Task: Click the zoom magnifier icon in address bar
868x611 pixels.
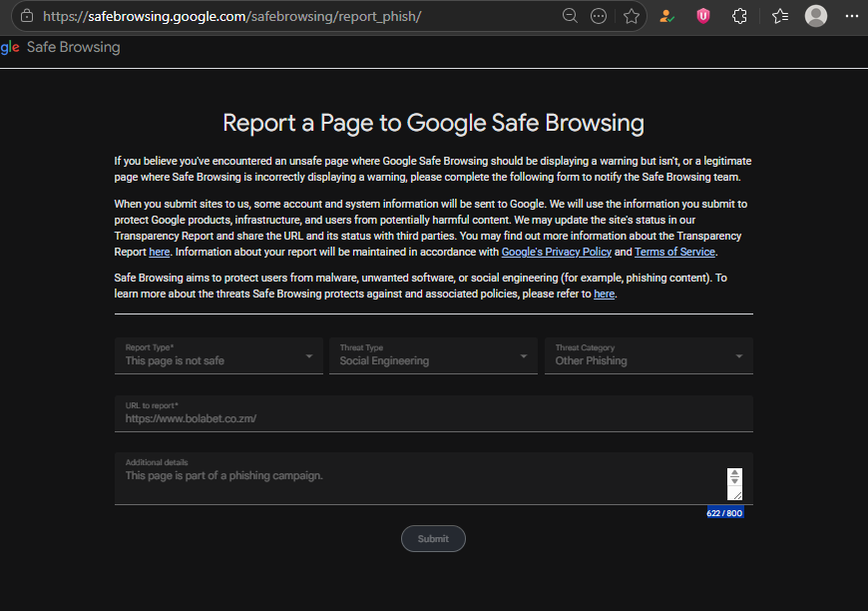Action: tap(570, 16)
